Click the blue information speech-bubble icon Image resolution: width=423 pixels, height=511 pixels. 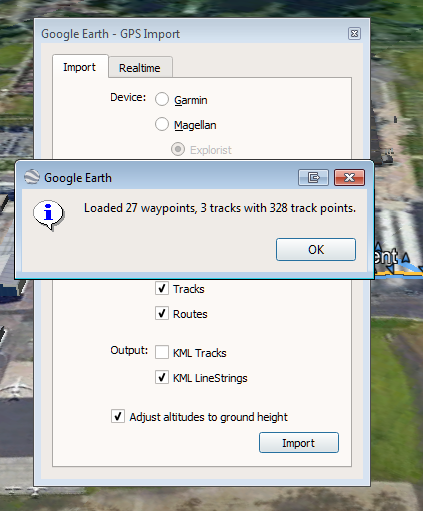[x=49, y=215]
